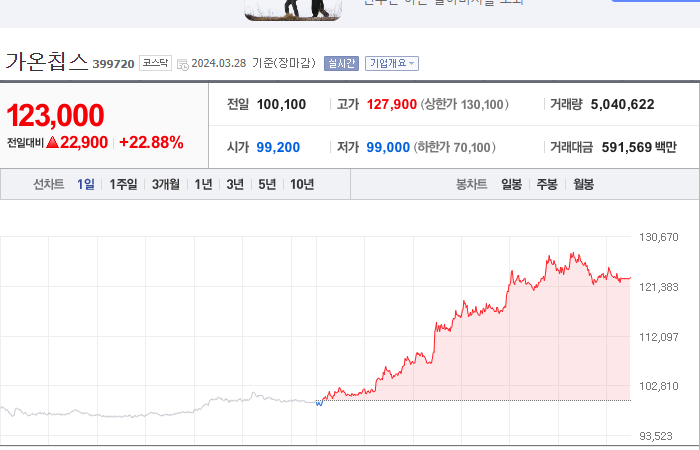
Task: Click the red up-triangle change icon
Action: pos(52,142)
